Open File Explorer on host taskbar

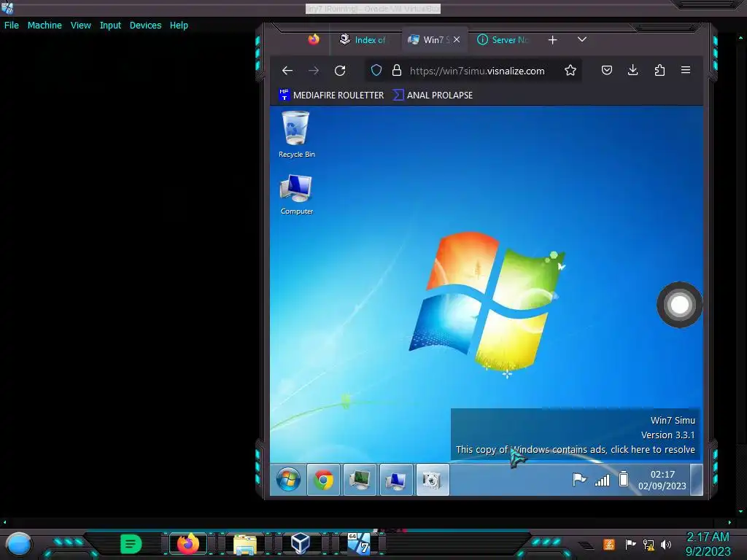[245, 544]
